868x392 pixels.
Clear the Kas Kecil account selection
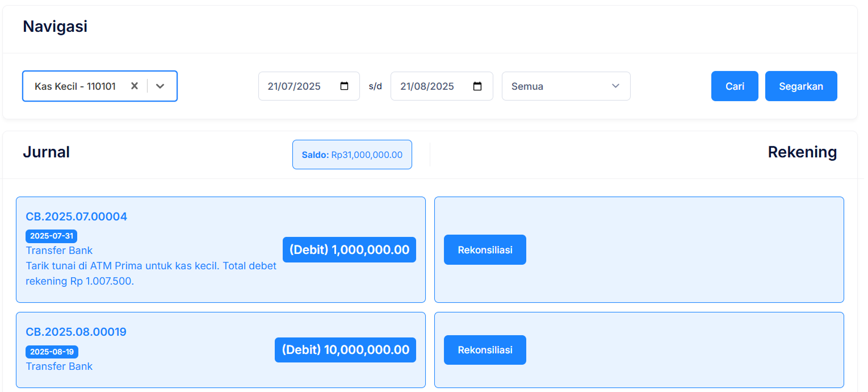coord(135,86)
